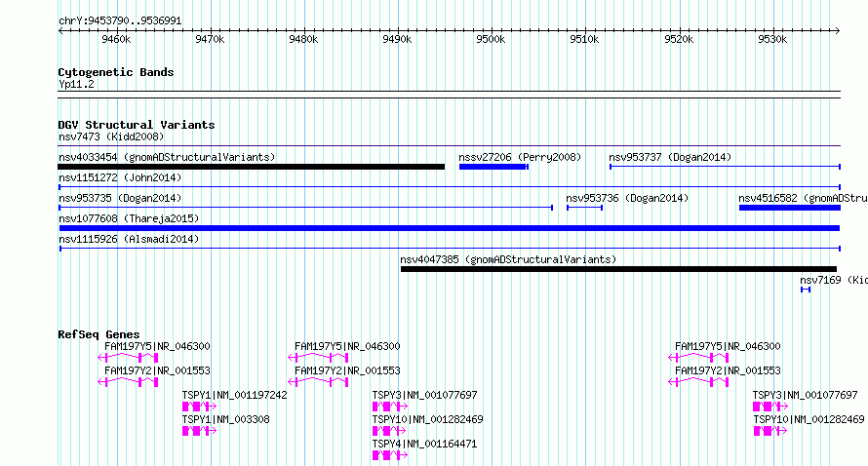Select the nsv953737 thin blue variant line
This screenshot has height=466, width=868.
click(726, 167)
